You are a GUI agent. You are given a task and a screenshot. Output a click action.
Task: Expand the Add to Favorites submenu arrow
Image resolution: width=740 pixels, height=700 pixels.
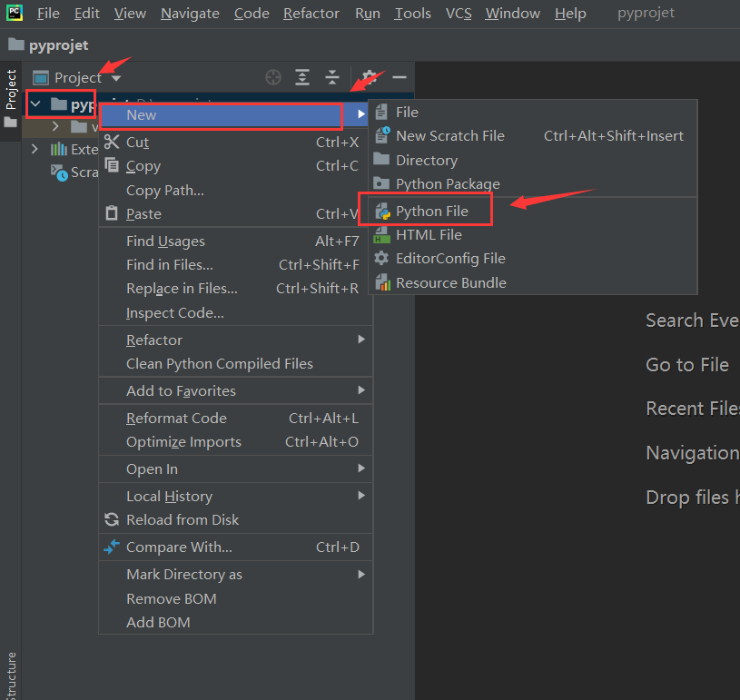361,389
